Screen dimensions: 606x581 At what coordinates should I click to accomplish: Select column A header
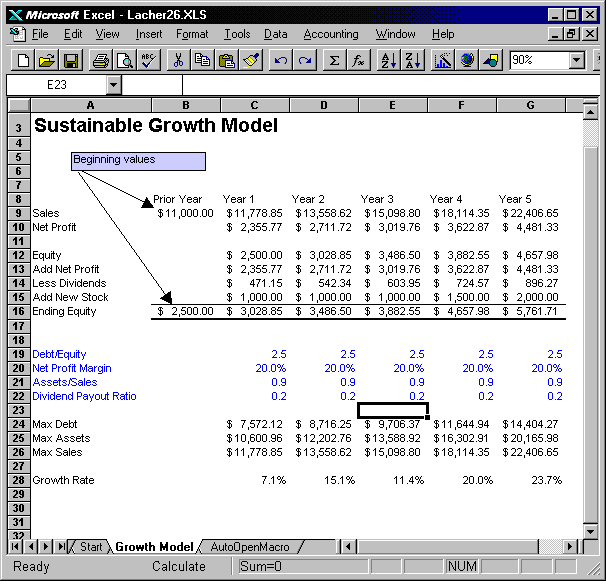[x=90, y=105]
